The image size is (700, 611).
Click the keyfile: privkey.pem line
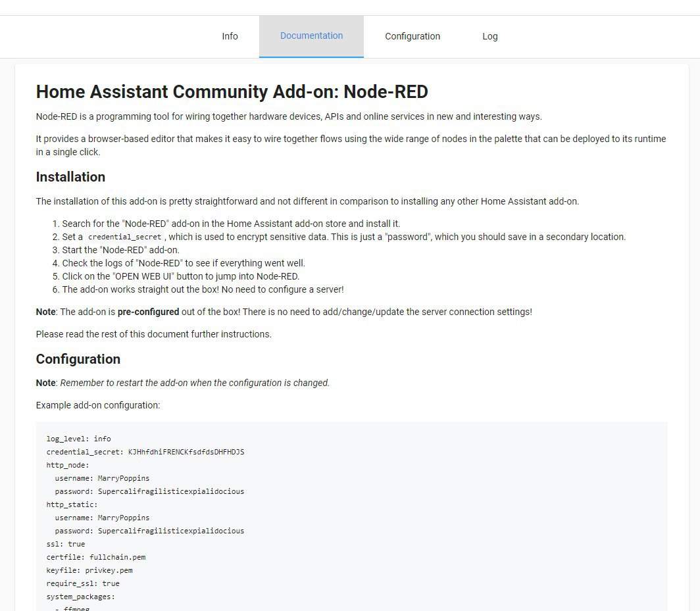pos(89,570)
